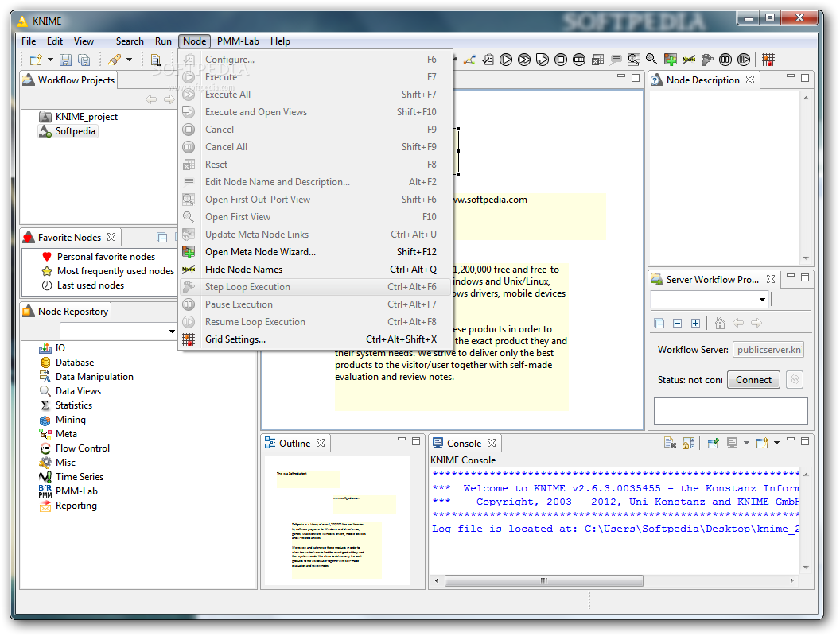Click the Workflow Server address field
Image resolution: width=840 pixels, height=636 pixels.
pos(768,350)
